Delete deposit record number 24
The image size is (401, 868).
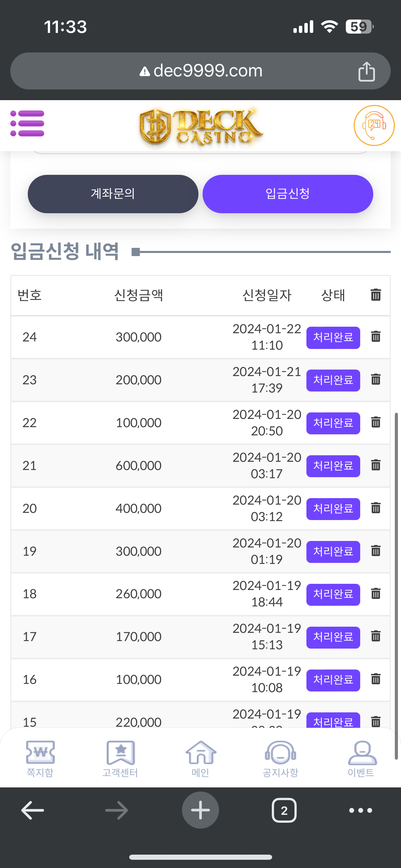coord(376,337)
